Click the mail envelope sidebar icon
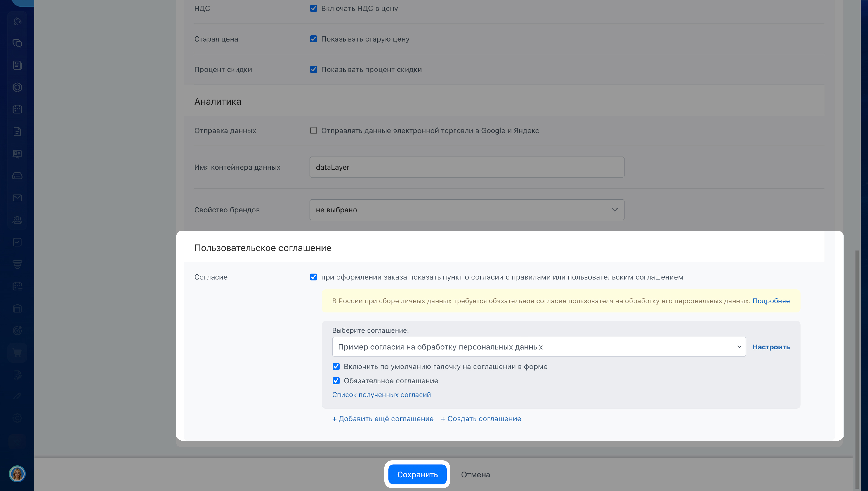Screen dimensions: 868x491 pyautogui.click(x=17, y=198)
